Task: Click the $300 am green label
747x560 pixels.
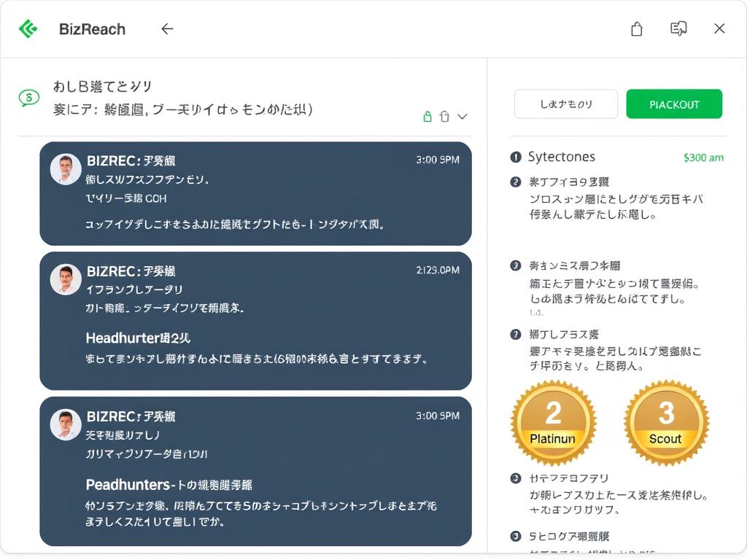Action: [703, 157]
